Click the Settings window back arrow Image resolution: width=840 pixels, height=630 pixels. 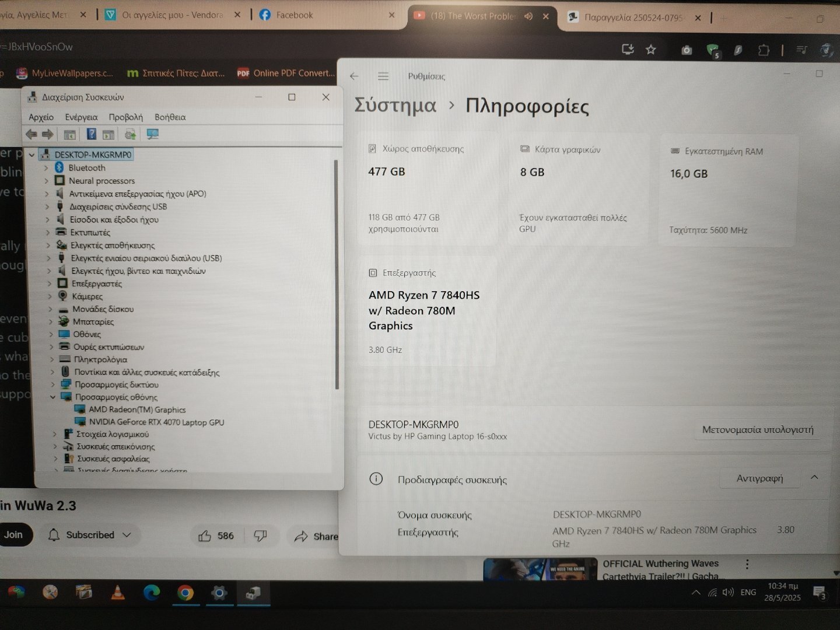click(354, 76)
